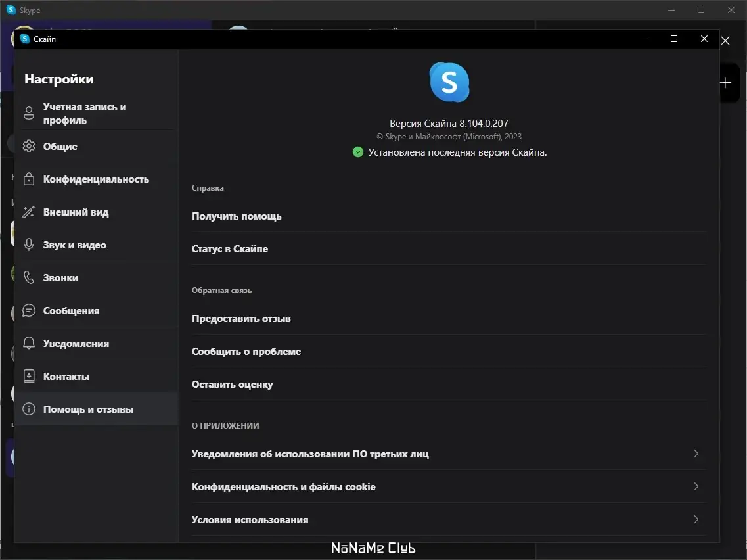Minimize the Скайп settings window
This screenshot has width=747, height=560.
pos(644,39)
